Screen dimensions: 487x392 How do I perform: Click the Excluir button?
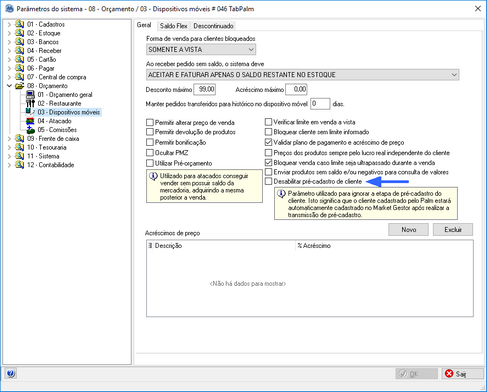pyautogui.click(x=453, y=230)
